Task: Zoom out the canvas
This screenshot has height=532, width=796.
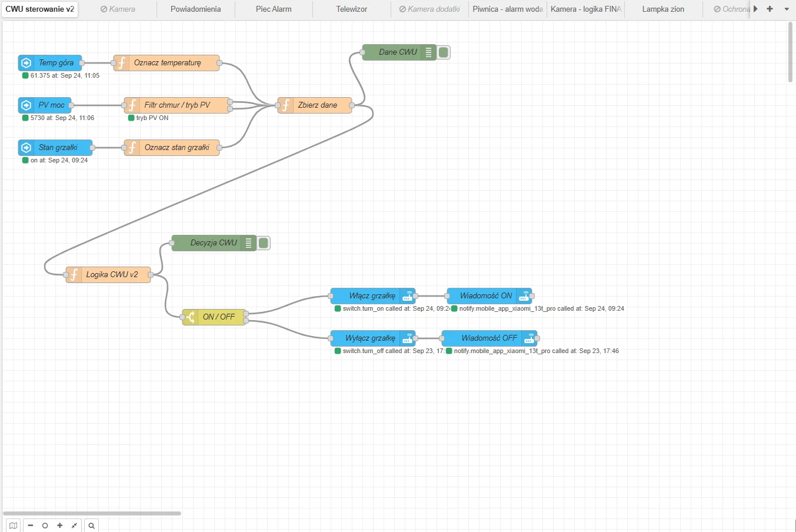Action: click(31, 526)
